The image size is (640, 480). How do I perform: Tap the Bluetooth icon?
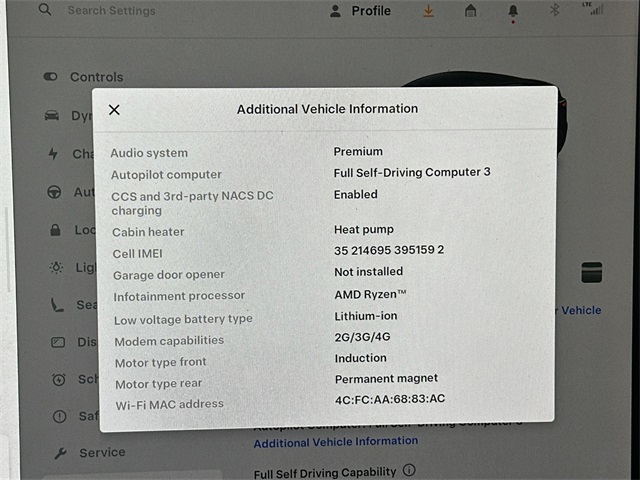click(x=554, y=9)
